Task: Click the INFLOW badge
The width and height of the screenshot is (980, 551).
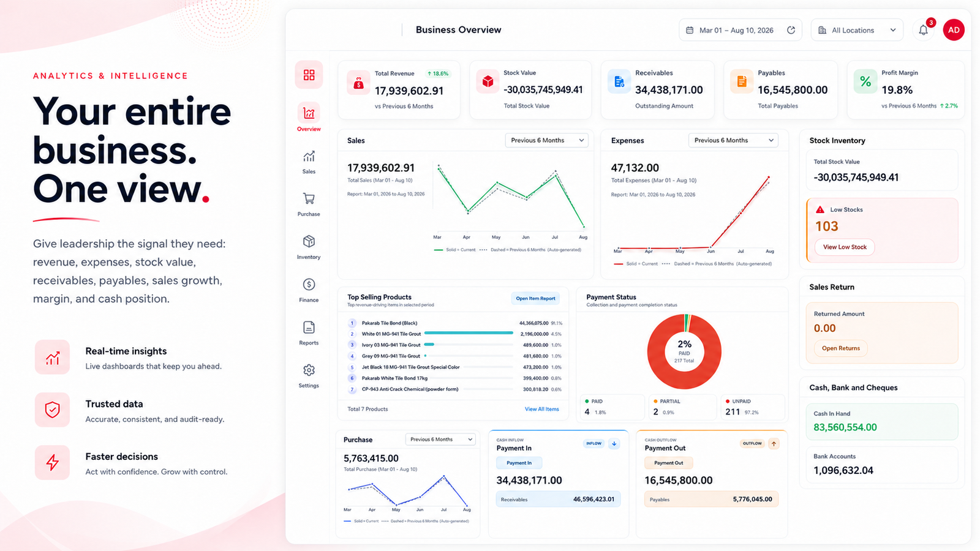Action: (x=594, y=443)
